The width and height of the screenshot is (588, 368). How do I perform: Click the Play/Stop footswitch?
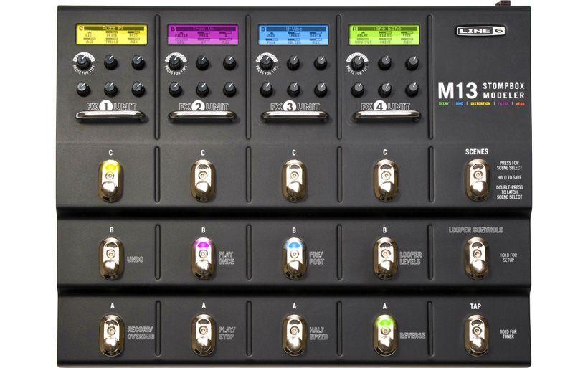point(203,335)
